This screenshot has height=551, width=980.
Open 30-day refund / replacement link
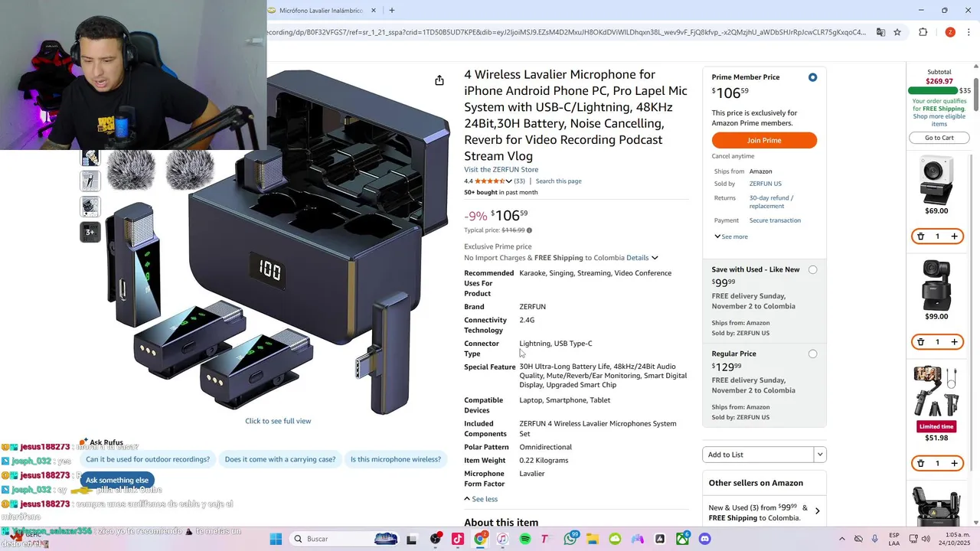(771, 202)
